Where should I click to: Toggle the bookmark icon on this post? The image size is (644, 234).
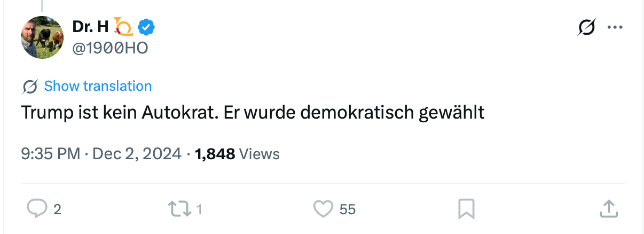tap(466, 209)
